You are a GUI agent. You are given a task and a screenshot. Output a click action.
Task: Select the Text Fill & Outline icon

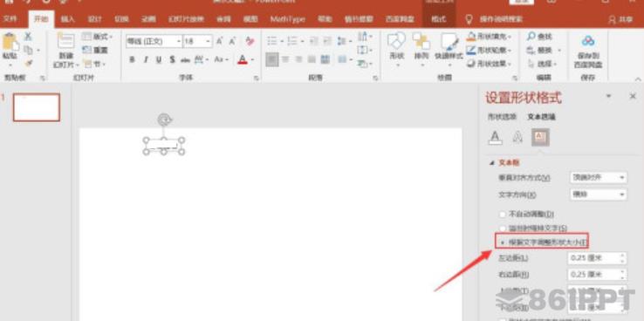pyautogui.click(x=496, y=137)
